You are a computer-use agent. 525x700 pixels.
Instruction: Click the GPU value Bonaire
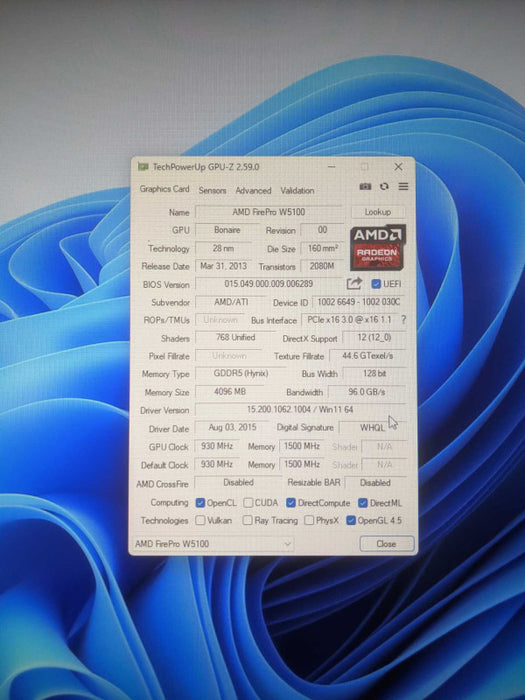[x=227, y=230]
